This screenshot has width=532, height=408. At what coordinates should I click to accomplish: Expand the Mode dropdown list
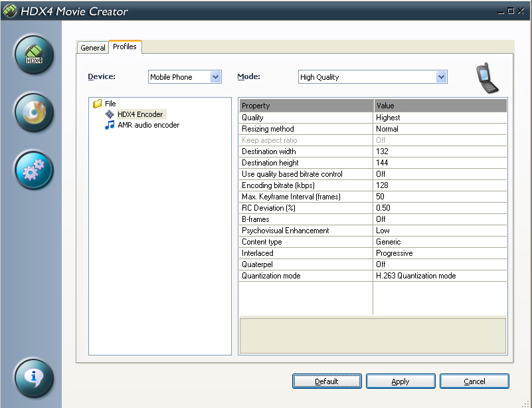coord(441,77)
